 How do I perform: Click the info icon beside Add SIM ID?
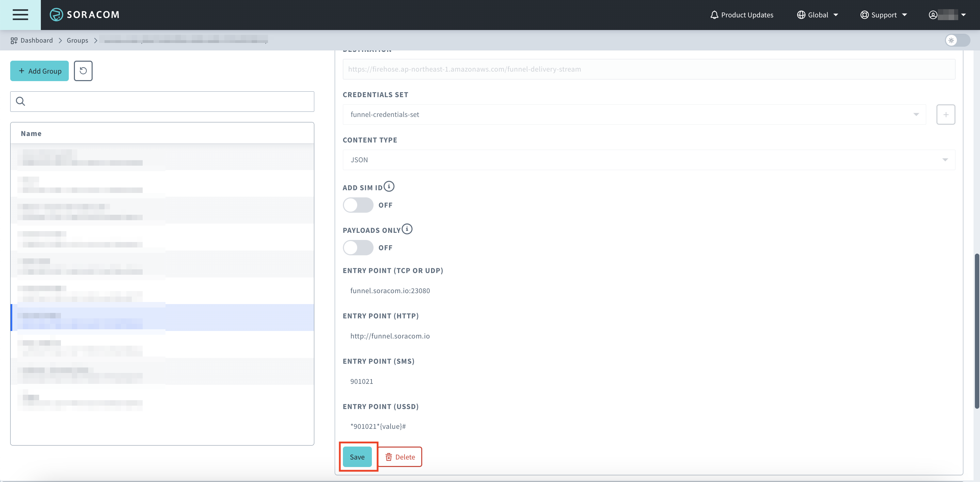(389, 186)
